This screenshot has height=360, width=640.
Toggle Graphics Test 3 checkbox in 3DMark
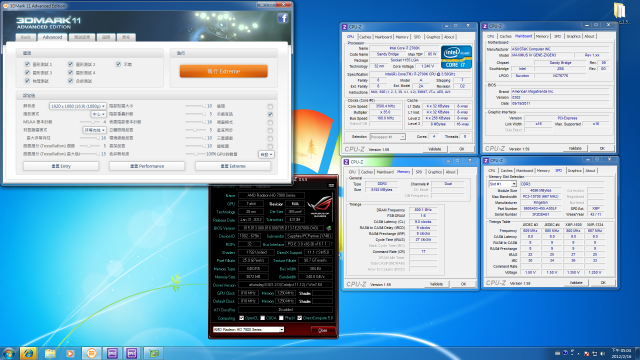27,73
